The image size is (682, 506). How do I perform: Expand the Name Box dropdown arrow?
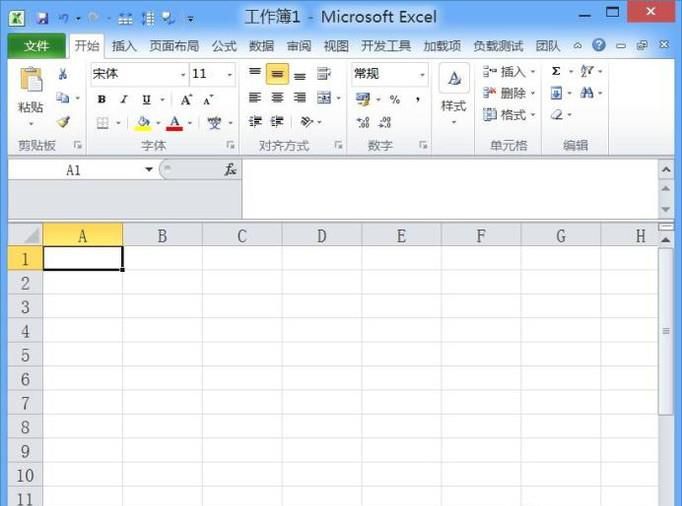[149, 170]
